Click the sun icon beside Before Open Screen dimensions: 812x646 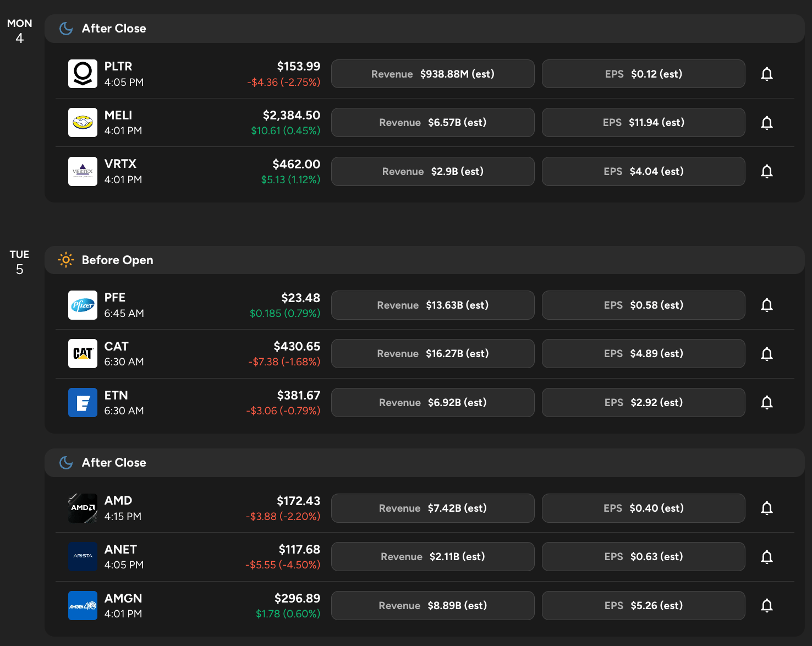pos(66,260)
